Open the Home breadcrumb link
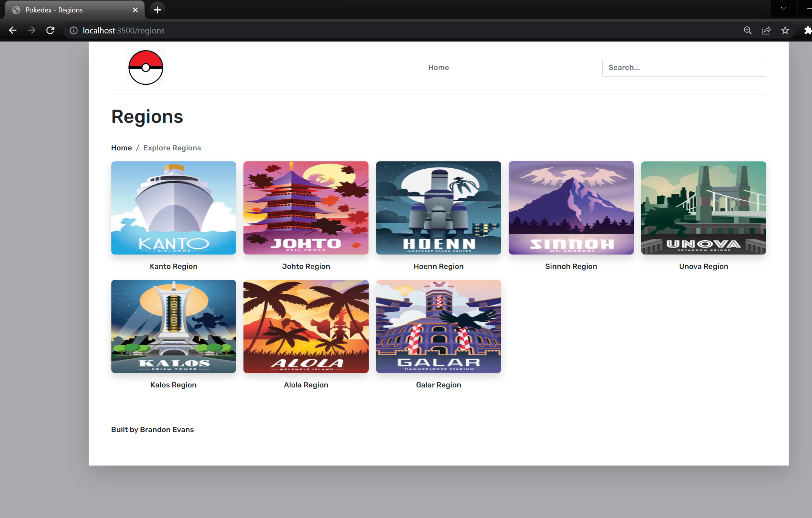812x518 pixels. (x=121, y=148)
